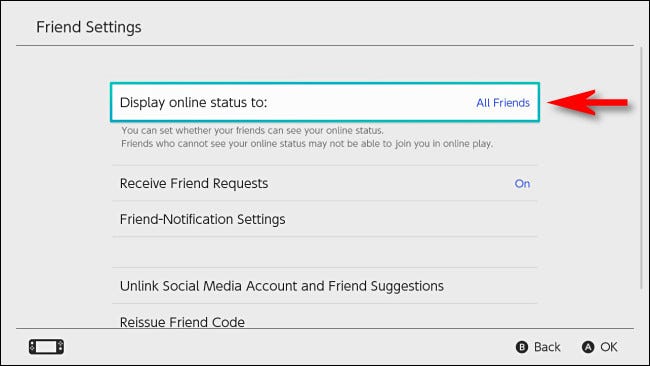This screenshot has height=366, width=650.
Task: Click the vertical scrollbar on the right
Action: (642, 168)
